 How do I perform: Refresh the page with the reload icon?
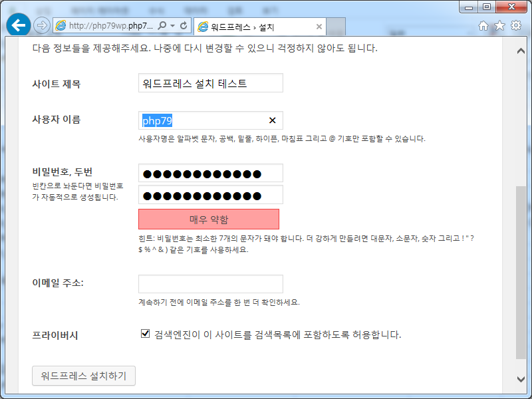click(x=184, y=25)
